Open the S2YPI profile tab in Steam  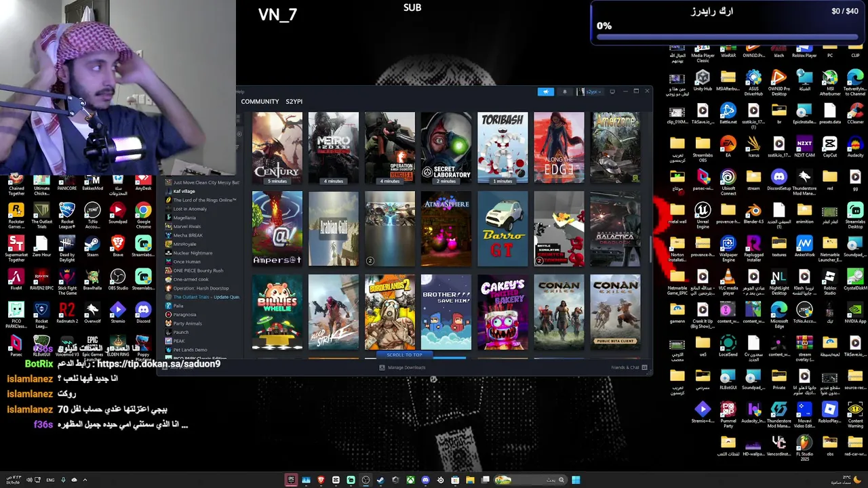(294, 102)
